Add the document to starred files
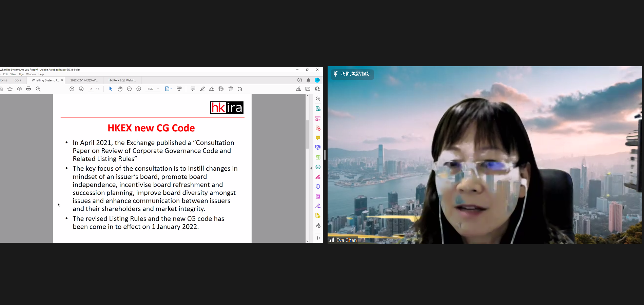This screenshot has height=305, width=644. [x=10, y=89]
